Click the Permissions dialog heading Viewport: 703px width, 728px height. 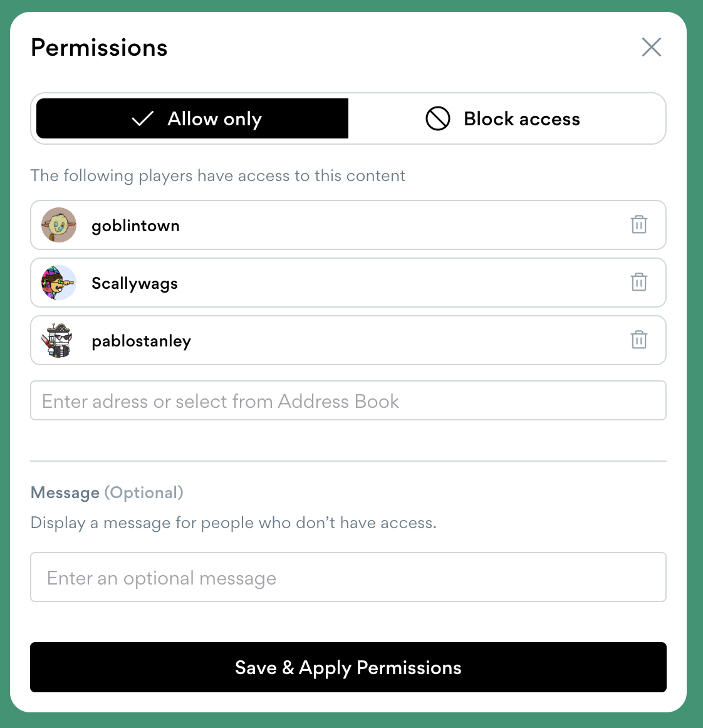click(99, 48)
